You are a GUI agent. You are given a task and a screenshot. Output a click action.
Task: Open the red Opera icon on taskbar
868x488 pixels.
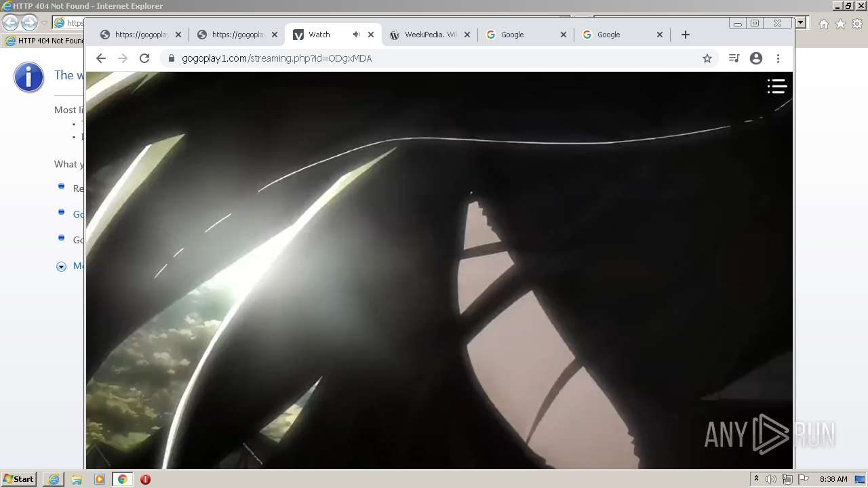[145, 479]
